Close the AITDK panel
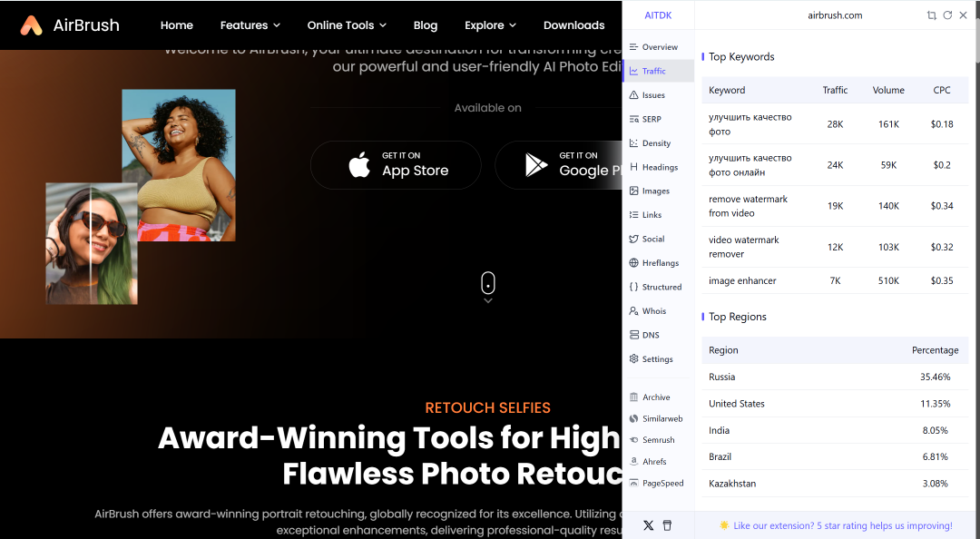The image size is (980, 539). coord(963,15)
